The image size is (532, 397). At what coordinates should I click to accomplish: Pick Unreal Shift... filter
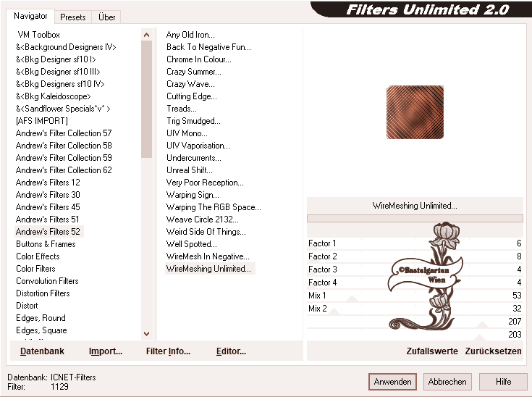[x=190, y=170]
